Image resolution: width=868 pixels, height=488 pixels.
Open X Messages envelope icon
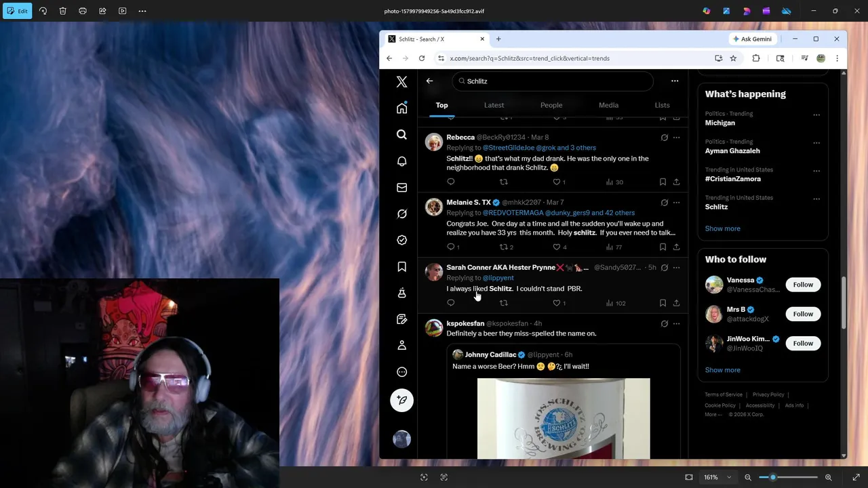point(401,188)
